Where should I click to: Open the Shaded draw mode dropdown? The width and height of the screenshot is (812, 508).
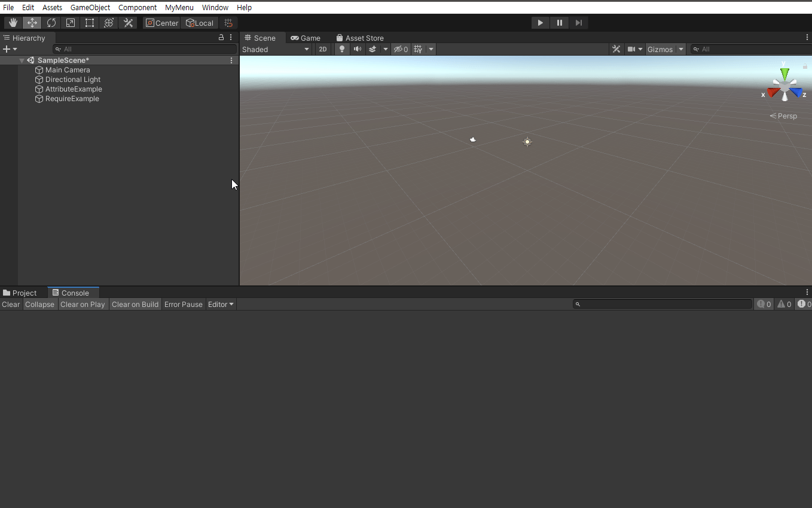276,49
